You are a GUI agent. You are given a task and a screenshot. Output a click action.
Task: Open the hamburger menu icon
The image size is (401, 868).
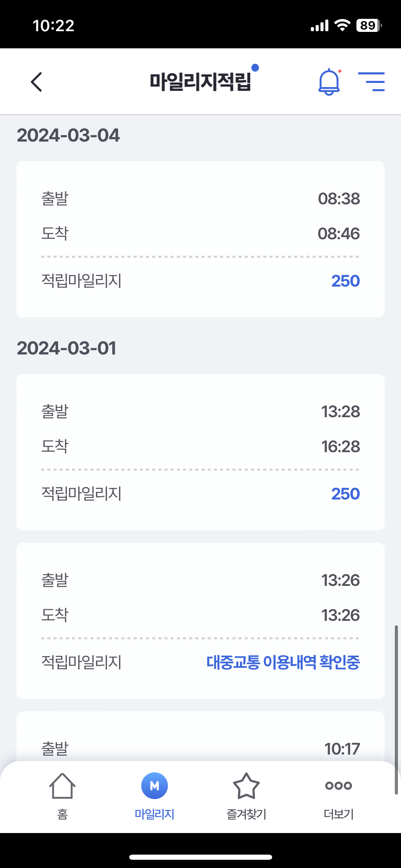[x=371, y=82]
